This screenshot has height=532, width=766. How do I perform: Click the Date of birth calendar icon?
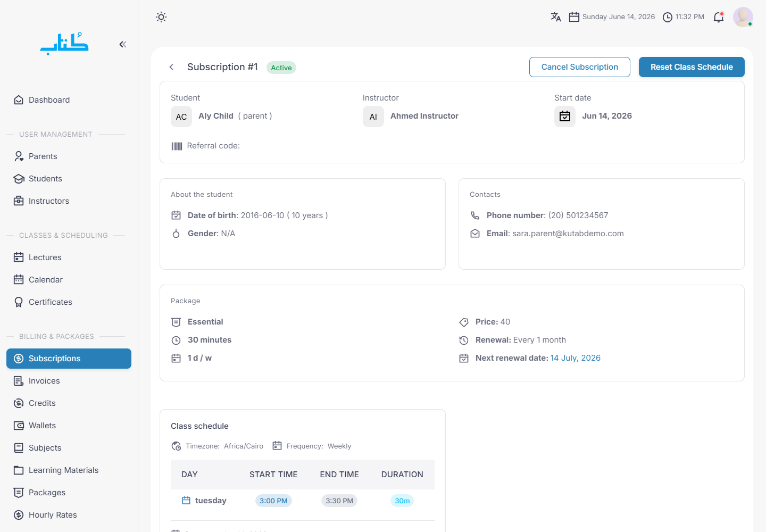176,215
